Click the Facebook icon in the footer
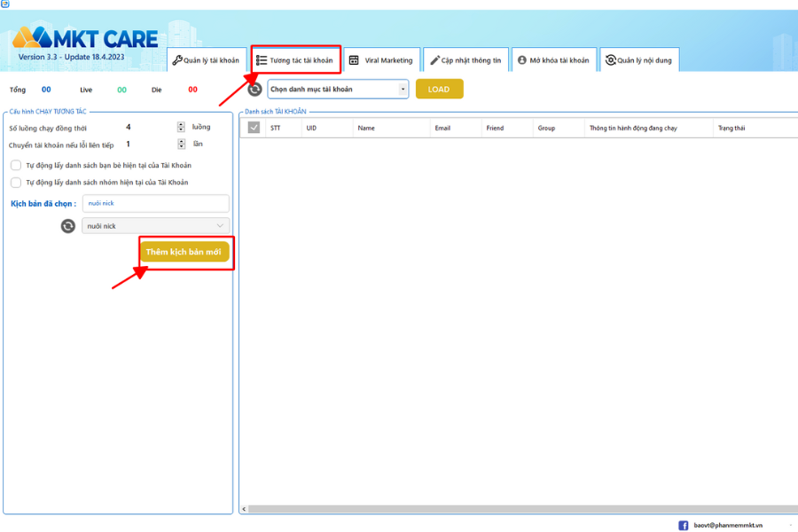 click(684, 525)
